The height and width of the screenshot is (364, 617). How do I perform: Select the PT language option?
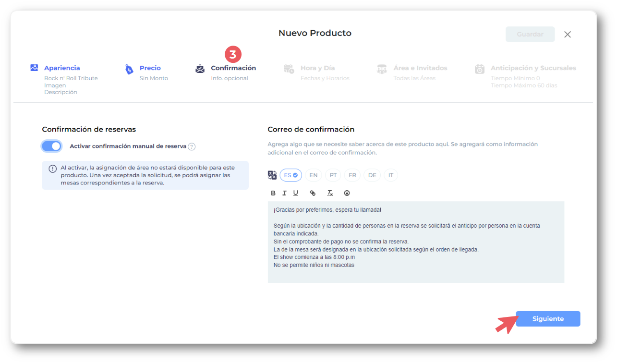click(x=333, y=175)
